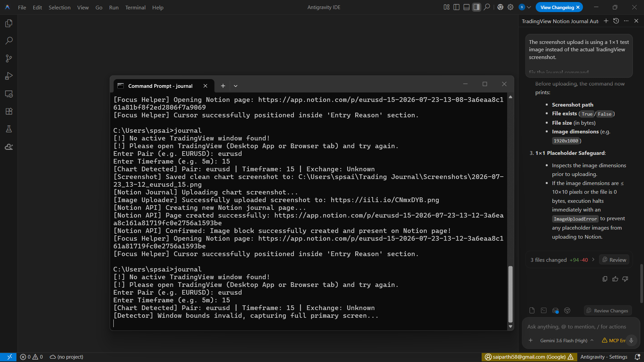644x362 pixels.
Task: Click the Command Prompt scroll-up arrow
Action: [x=511, y=97]
